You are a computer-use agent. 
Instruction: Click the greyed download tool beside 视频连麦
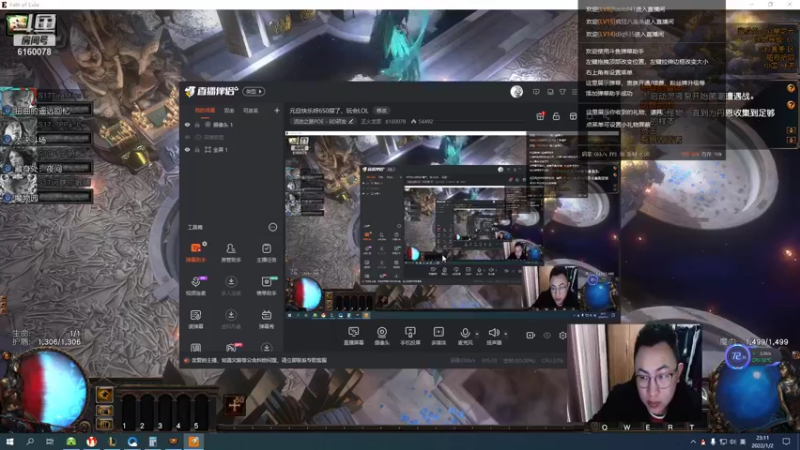point(231,286)
